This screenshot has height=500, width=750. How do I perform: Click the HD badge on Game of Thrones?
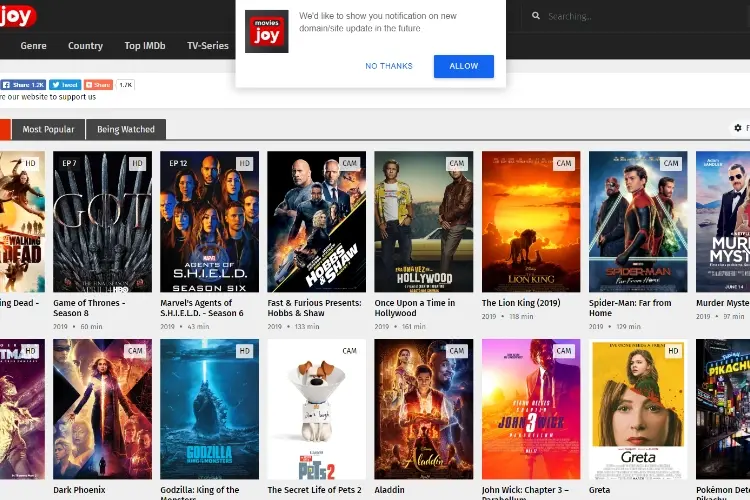137,163
